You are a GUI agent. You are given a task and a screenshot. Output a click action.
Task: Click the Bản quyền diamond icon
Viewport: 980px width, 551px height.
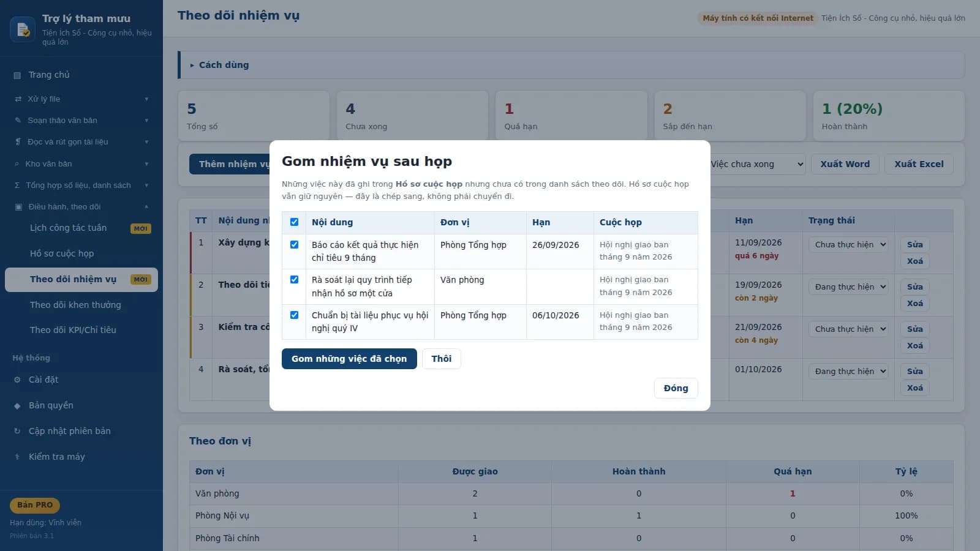(x=17, y=406)
